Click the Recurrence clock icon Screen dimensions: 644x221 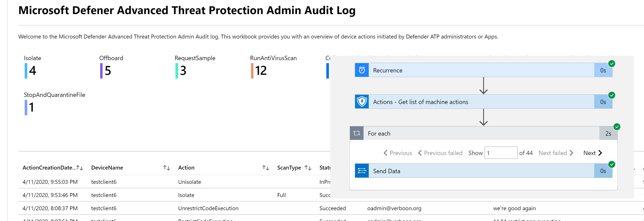click(362, 70)
